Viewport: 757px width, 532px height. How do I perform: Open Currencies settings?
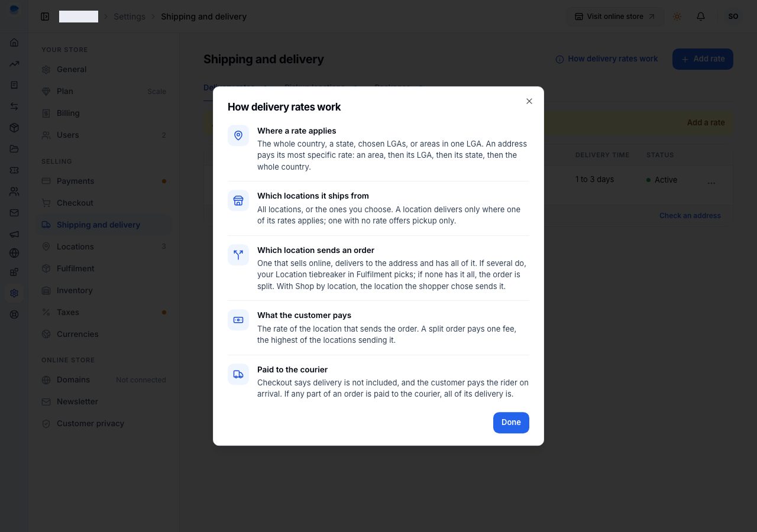click(x=105, y=334)
